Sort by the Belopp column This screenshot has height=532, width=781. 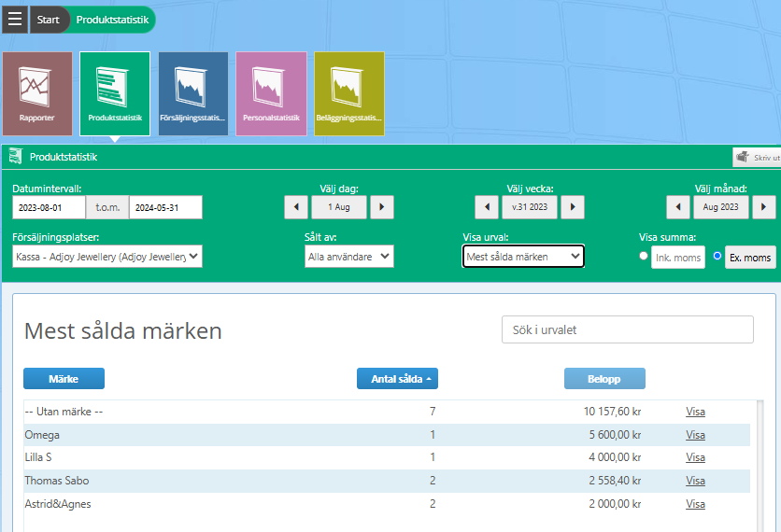click(x=604, y=379)
